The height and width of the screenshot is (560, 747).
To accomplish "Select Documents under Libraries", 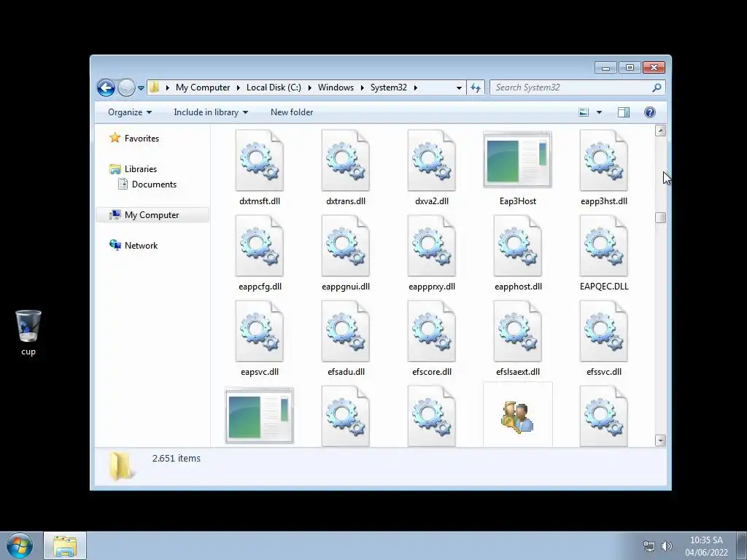I will [x=154, y=184].
